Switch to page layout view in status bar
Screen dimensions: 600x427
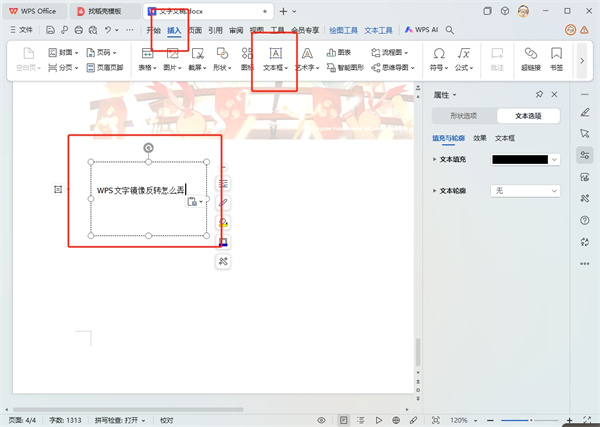tap(344, 420)
